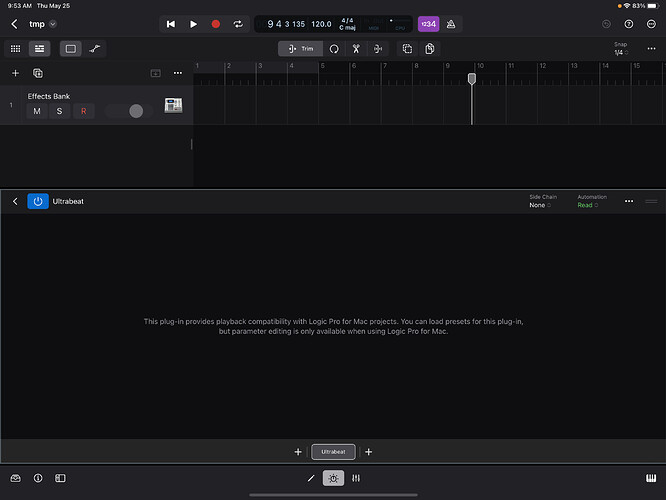Switch to the live loops grid view
The width and height of the screenshot is (666, 500).
pos(16,49)
